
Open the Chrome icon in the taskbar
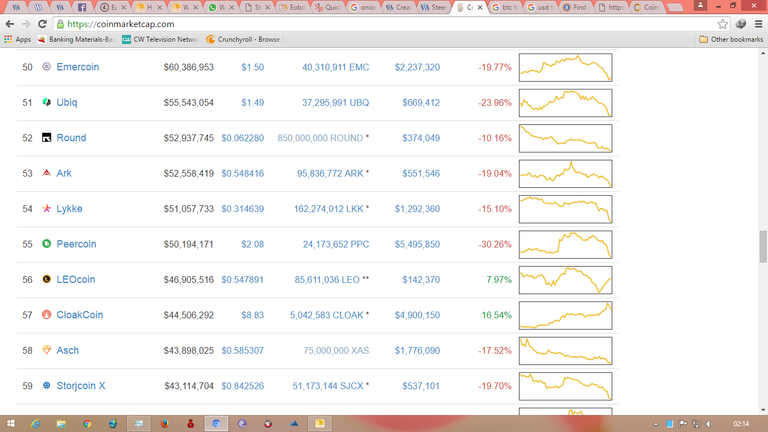(87, 424)
